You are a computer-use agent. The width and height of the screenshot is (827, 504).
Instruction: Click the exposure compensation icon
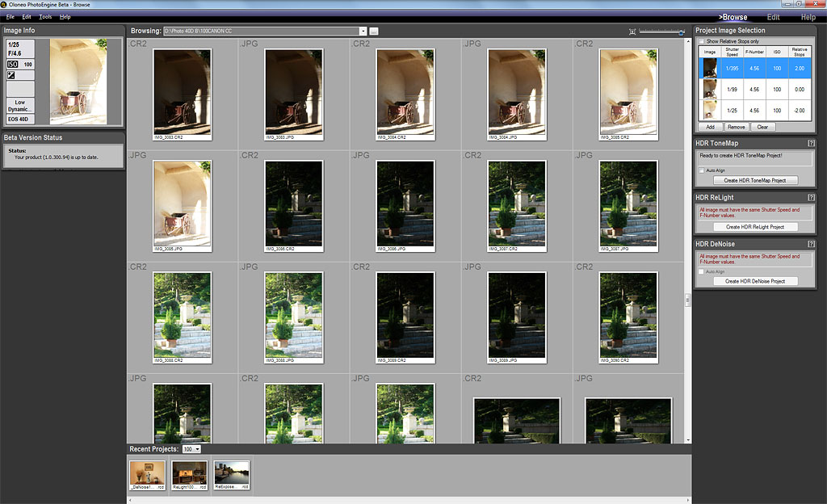[x=11, y=75]
